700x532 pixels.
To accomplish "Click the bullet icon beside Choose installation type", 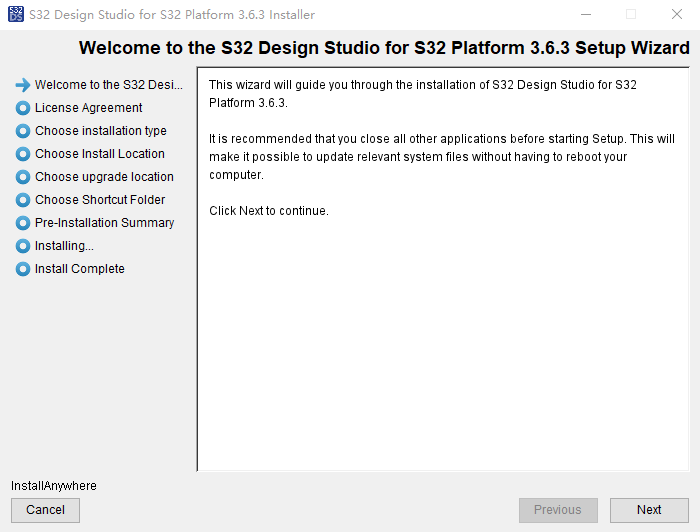I will [x=23, y=131].
